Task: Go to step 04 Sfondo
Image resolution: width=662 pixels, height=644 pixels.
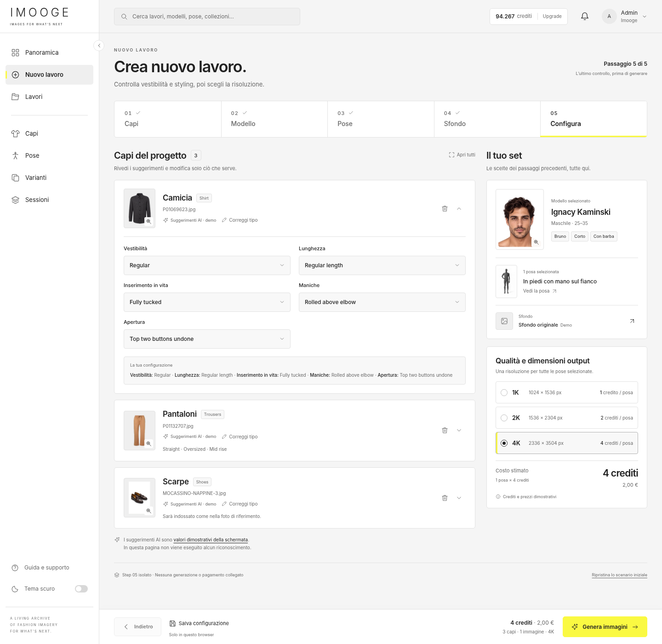Action: pyautogui.click(x=487, y=119)
